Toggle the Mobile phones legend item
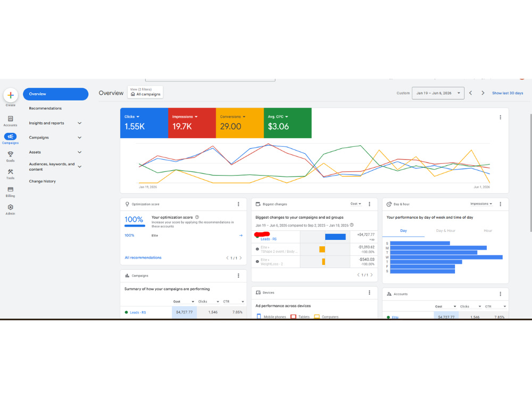 click(271, 317)
